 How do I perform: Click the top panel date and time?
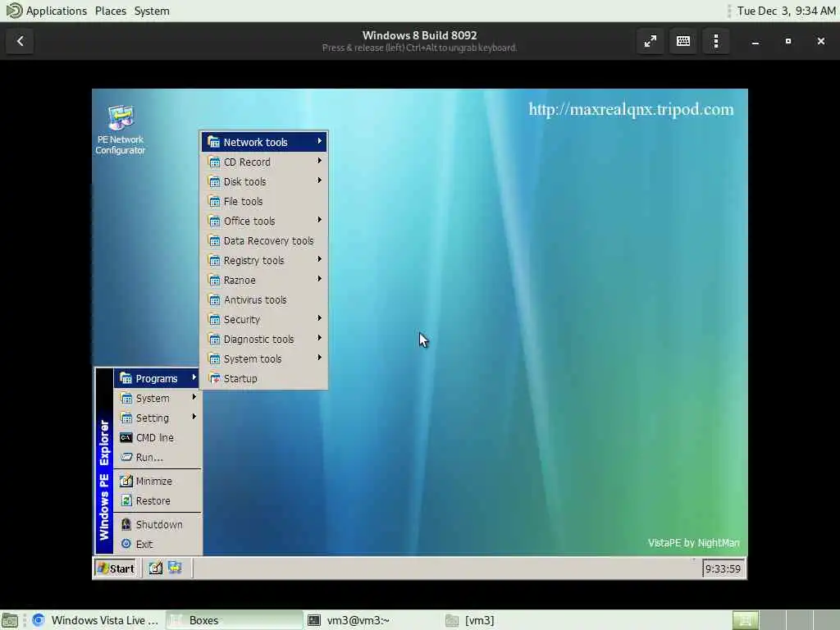[786, 11]
